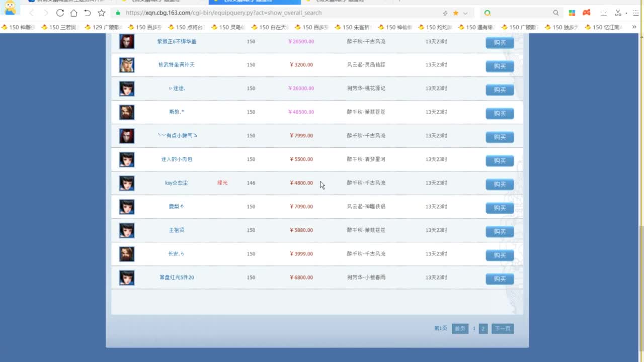Click the 下一页 next page button
The image size is (644, 362).
coord(502,329)
